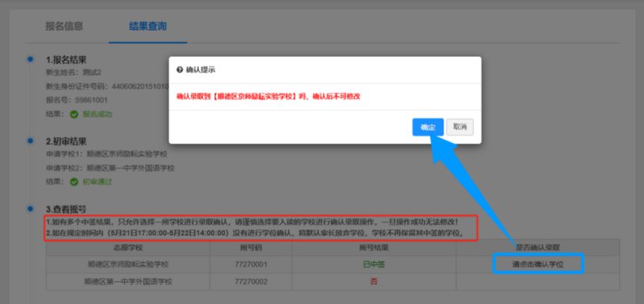The width and height of the screenshot is (644, 304).
Task: Click the 报名号: 59861001 line
Action: 77,100
